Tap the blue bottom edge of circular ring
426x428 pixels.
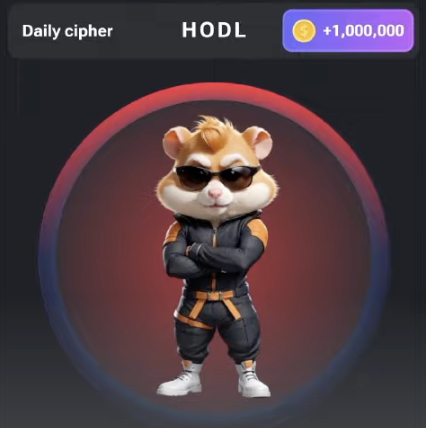point(213,413)
